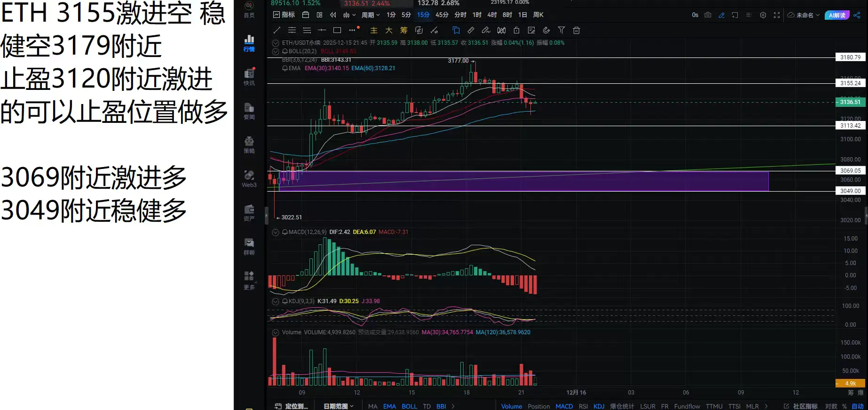Open the 要闻 headlines sidebar icon

tap(249, 111)
